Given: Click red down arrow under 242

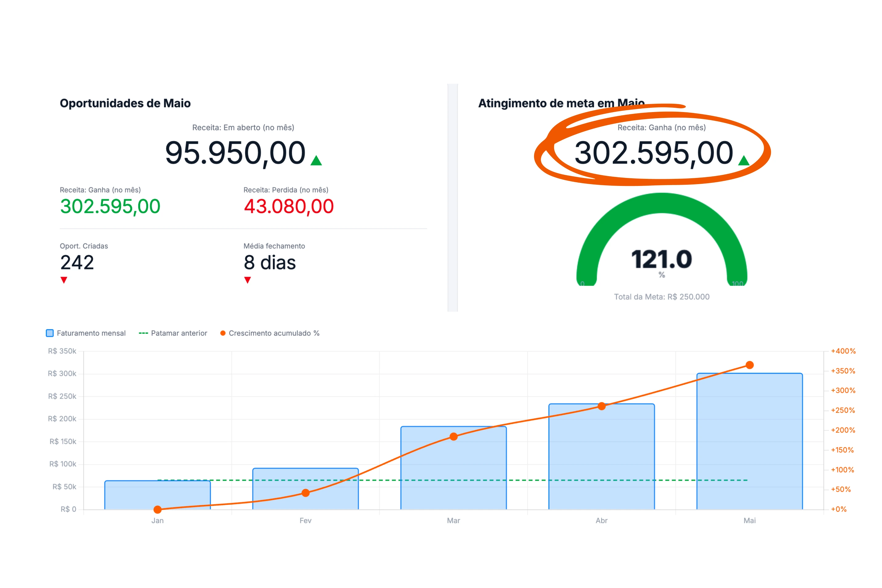Looking at the screenshot, I should tap(64, 280).
